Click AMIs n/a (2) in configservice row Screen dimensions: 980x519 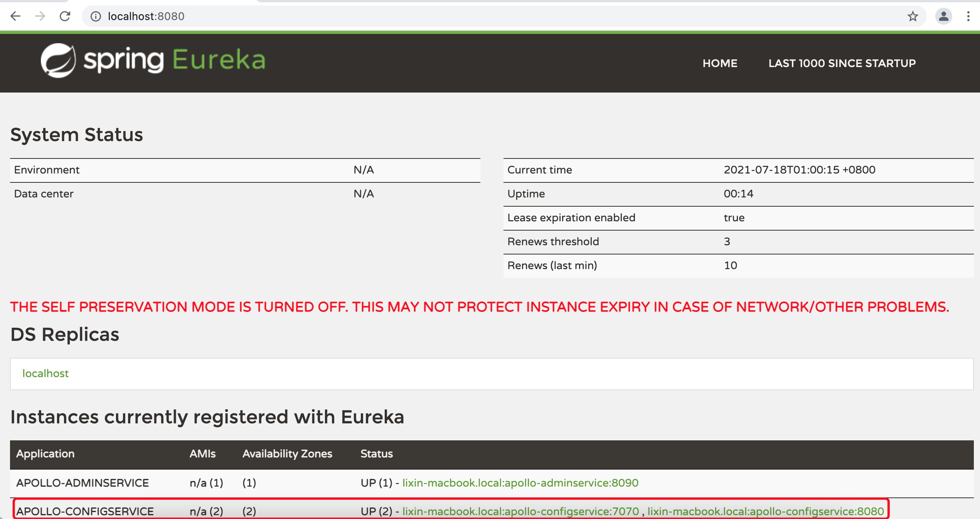tap(206, 511)
